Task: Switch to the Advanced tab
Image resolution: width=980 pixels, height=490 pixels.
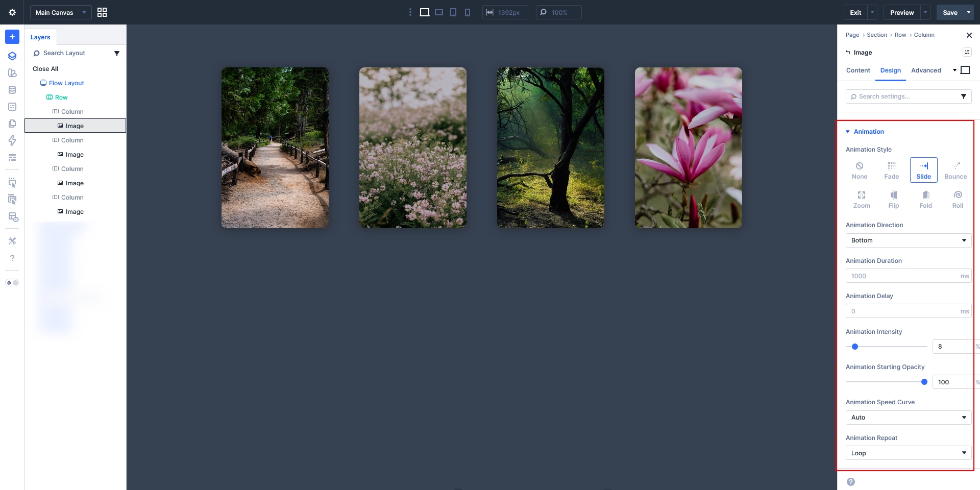Action: click(x=926, y=70)
